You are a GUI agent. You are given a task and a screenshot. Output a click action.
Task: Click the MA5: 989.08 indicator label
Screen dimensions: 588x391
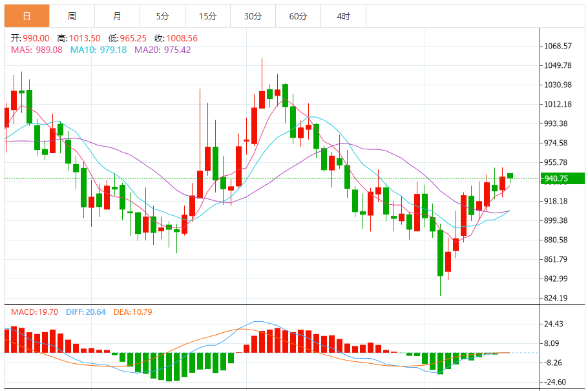pyautogui.click(x=37, y=50)
